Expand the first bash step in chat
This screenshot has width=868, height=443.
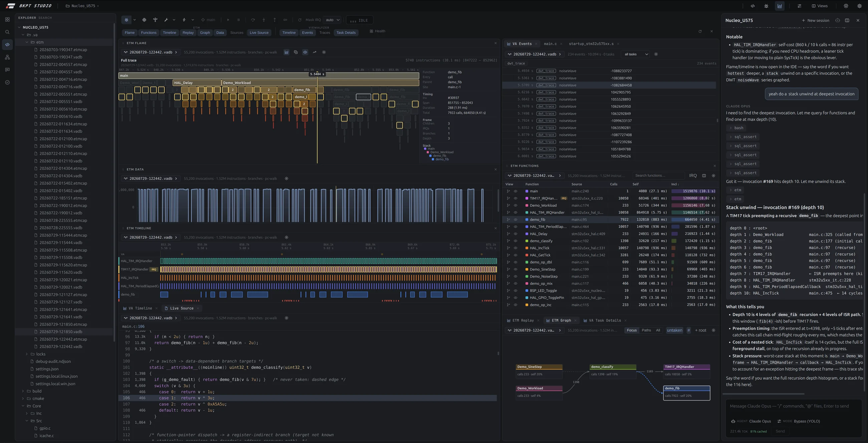736,128
